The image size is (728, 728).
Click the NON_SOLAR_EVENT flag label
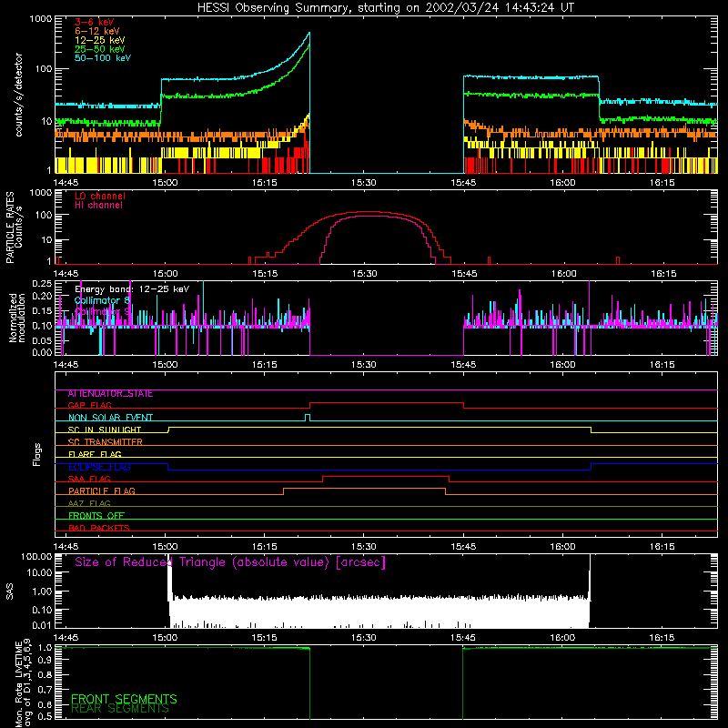pyautogui.click(x=110, y=418)
